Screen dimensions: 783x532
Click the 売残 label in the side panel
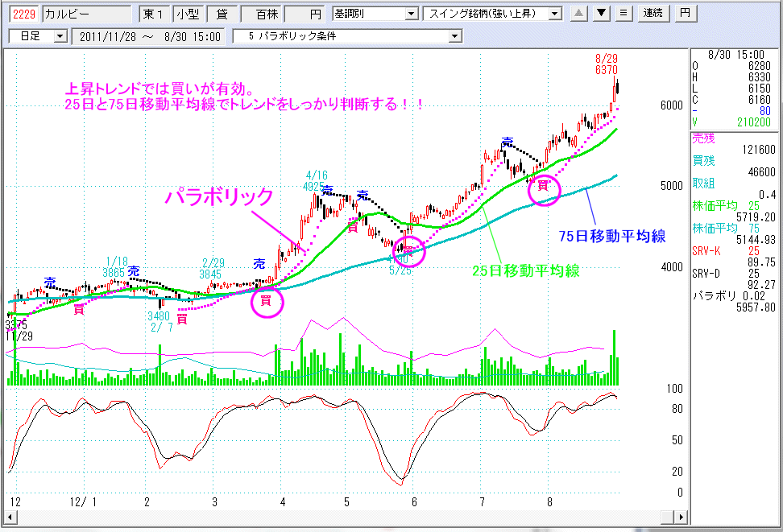click(x=703, y=138)
